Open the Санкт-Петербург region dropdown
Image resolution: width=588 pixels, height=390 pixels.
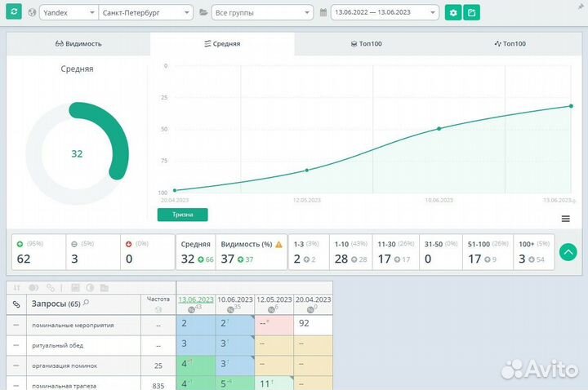pos(145,13)
